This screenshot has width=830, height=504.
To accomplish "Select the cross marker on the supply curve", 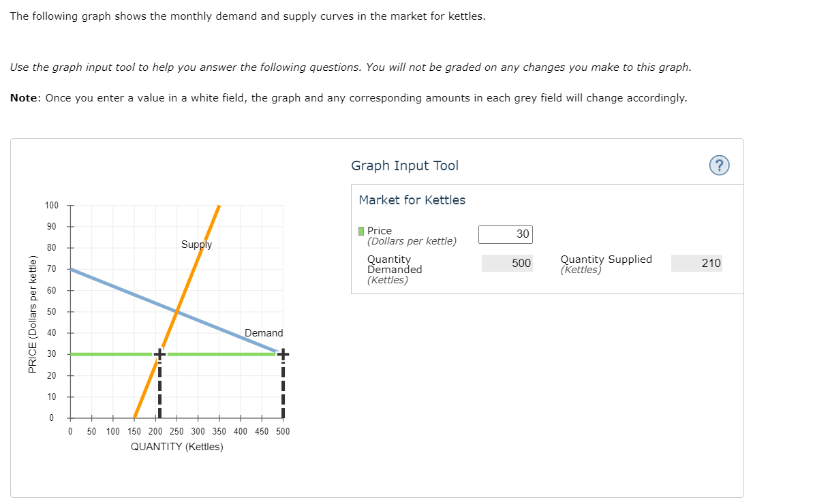I will point(159,353).
